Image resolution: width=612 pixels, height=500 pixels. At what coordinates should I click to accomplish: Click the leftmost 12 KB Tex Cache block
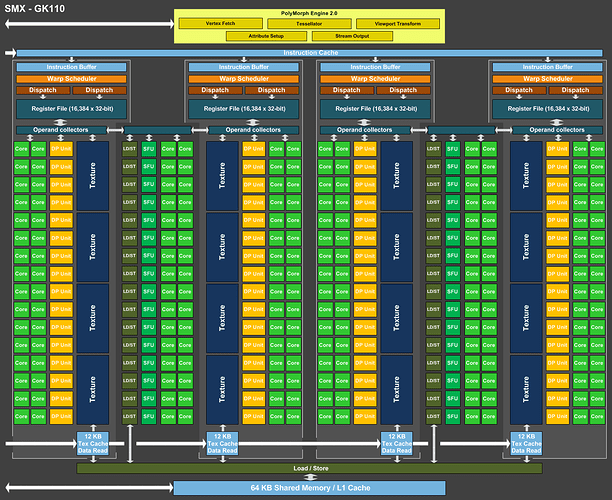tap(91, 444)
